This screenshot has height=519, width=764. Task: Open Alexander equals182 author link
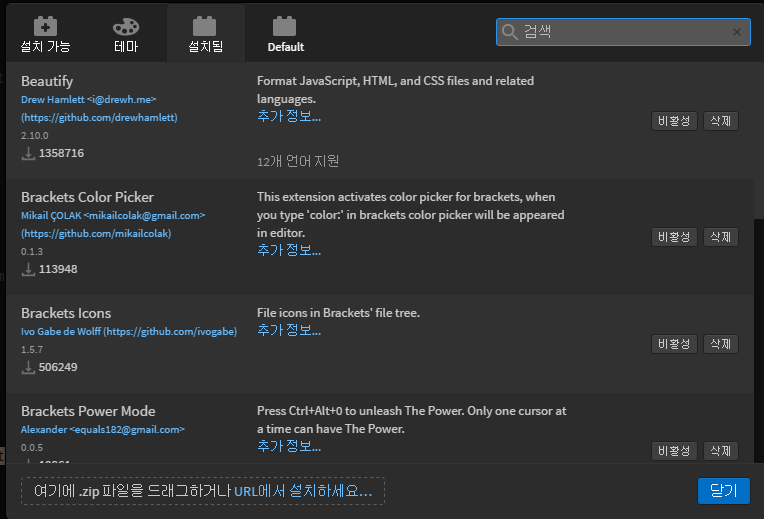tap(103, 429)
